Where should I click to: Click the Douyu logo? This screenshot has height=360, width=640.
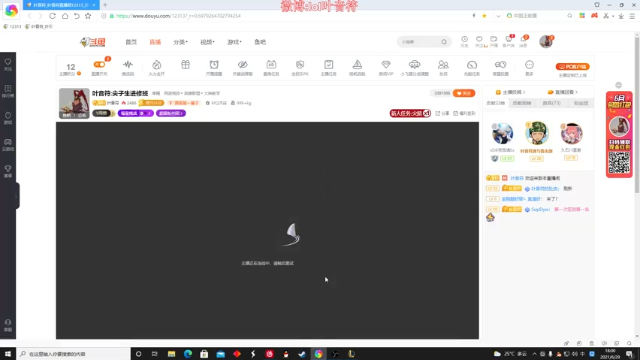[x=93, y=42]
